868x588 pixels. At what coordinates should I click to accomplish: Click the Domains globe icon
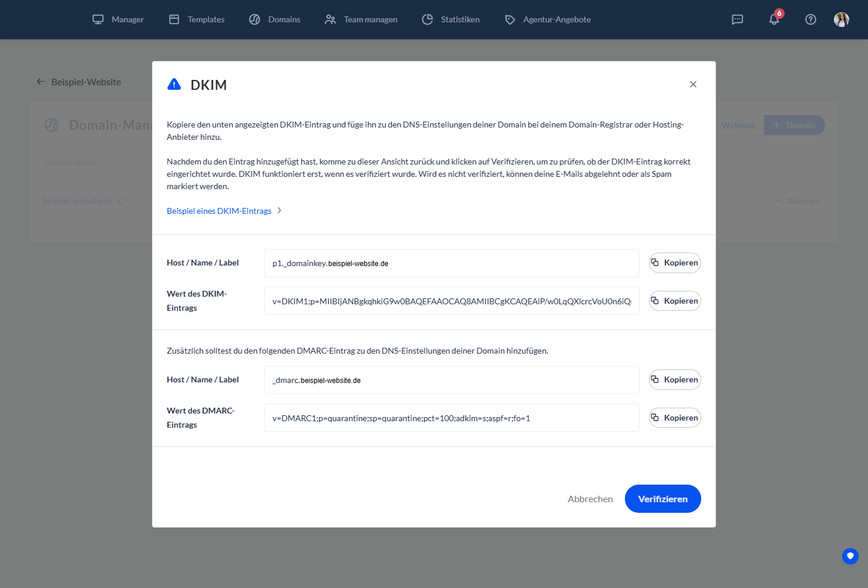point(254,19)
